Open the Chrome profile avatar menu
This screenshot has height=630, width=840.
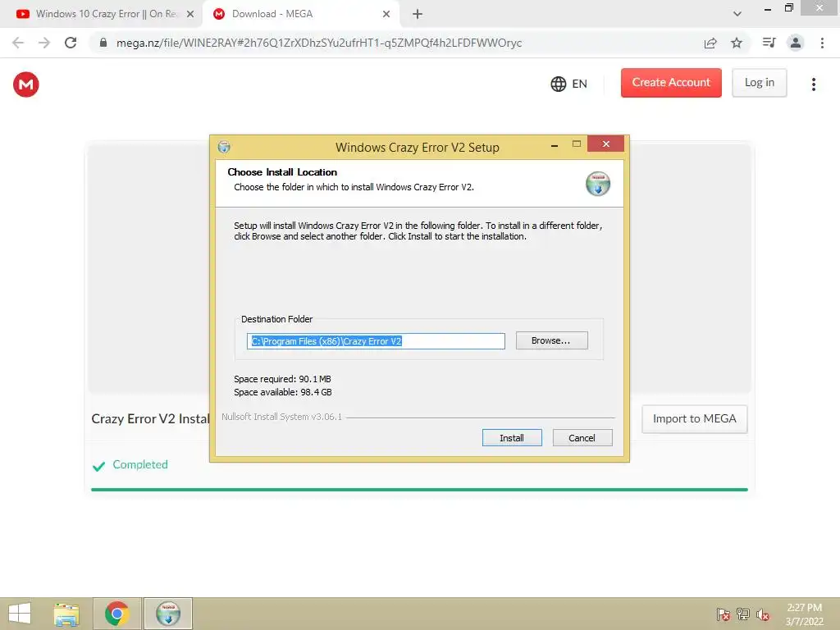tap(796, 43)
